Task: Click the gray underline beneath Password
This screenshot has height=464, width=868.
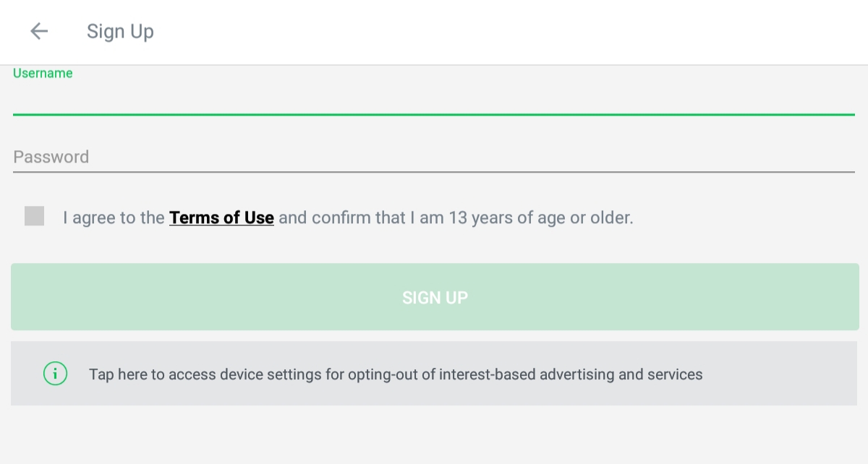Action: pyautogui.click(x=434, y=172)
